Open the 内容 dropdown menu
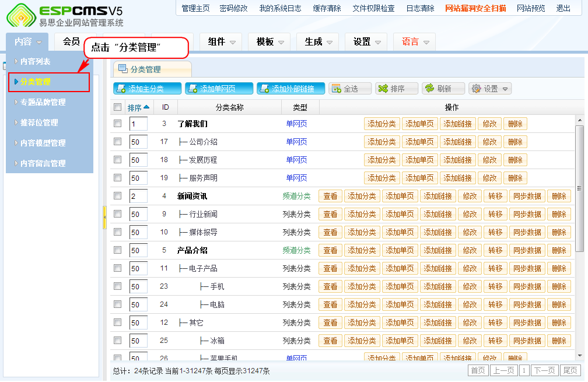 27,41
